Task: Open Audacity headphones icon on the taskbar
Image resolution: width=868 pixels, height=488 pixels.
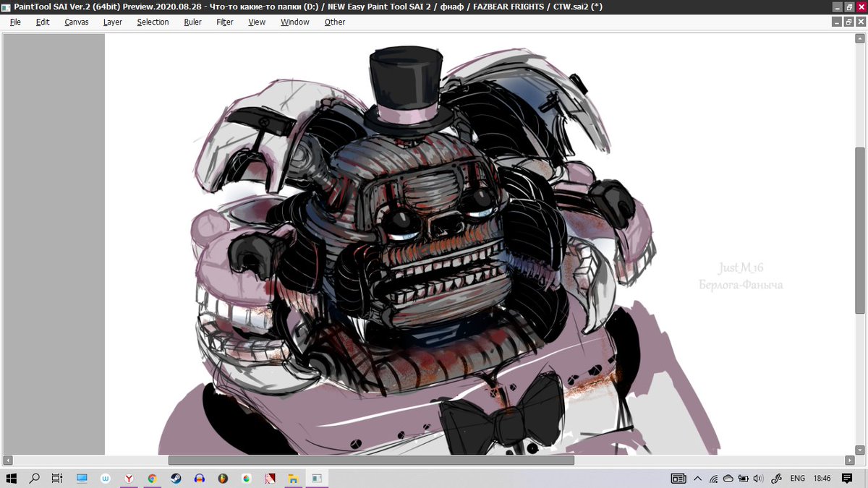Action: [x=199, y=478]
